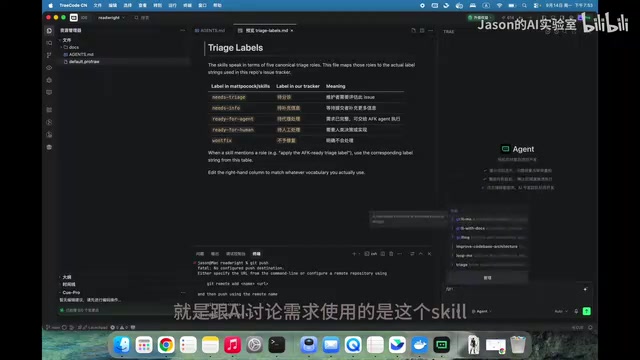Maximize the terminal panel with the up chevron
640x360 pixels.
click(421, 254)
